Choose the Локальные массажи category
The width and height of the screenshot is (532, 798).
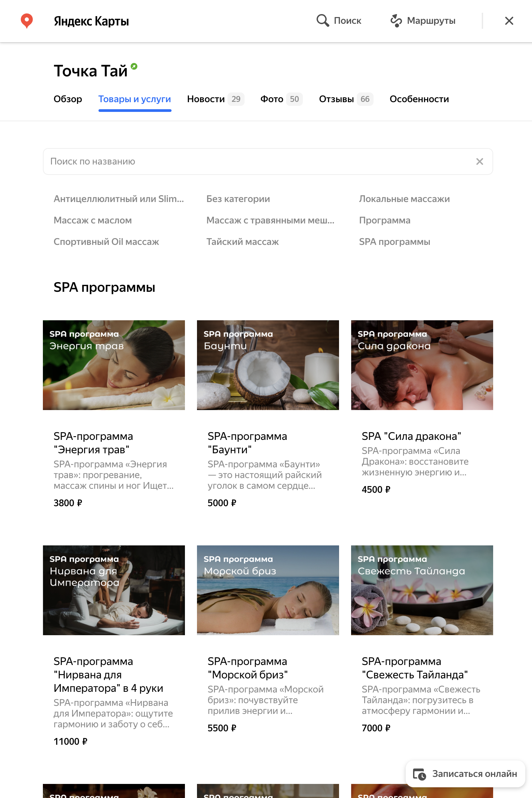(404, 199)
